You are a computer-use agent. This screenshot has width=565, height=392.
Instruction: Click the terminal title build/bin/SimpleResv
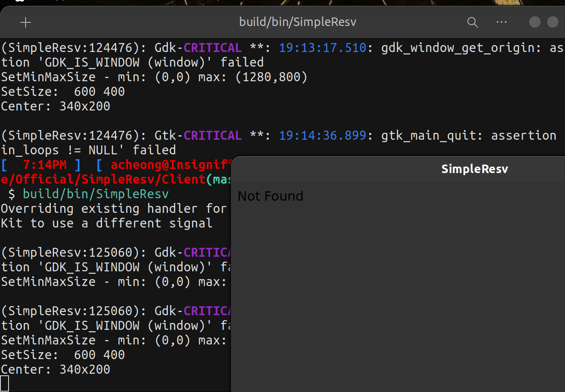(x=298, y=22)
